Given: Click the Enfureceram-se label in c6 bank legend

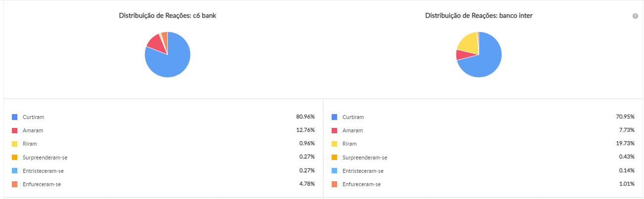Looking at the screenshot, I should [42, 184].
